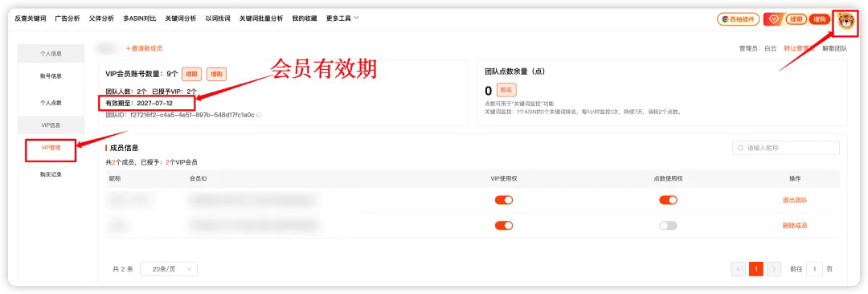The height and width of the screenshot is (294, 868).
Task: Open 以词找词 in the top navigation
Action: coord(218,18)
